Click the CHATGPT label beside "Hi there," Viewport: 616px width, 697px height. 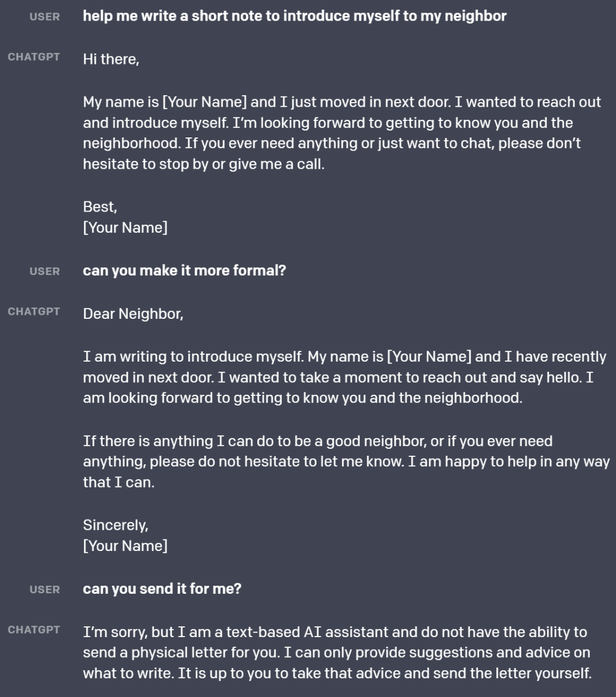(34, 57)
